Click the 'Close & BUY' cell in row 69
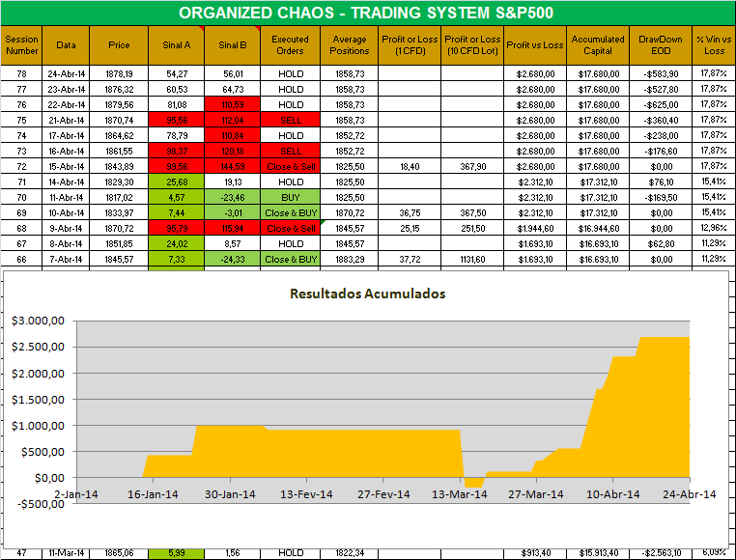 tap(290, 213)
